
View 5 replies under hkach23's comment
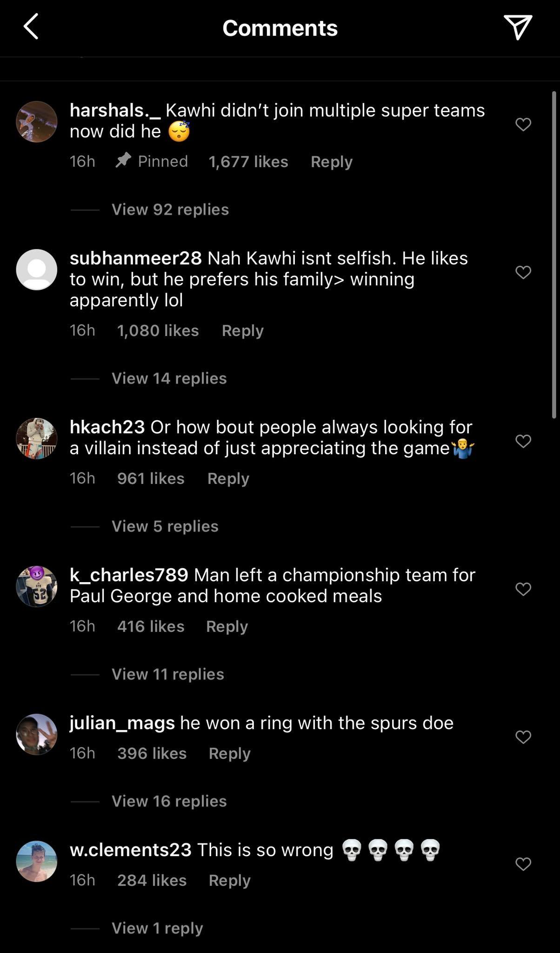point(164,526)
